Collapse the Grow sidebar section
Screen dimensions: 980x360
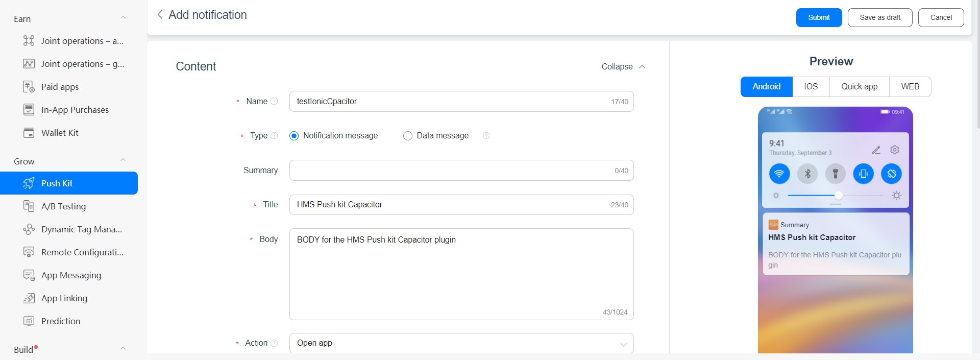(123, 160)
